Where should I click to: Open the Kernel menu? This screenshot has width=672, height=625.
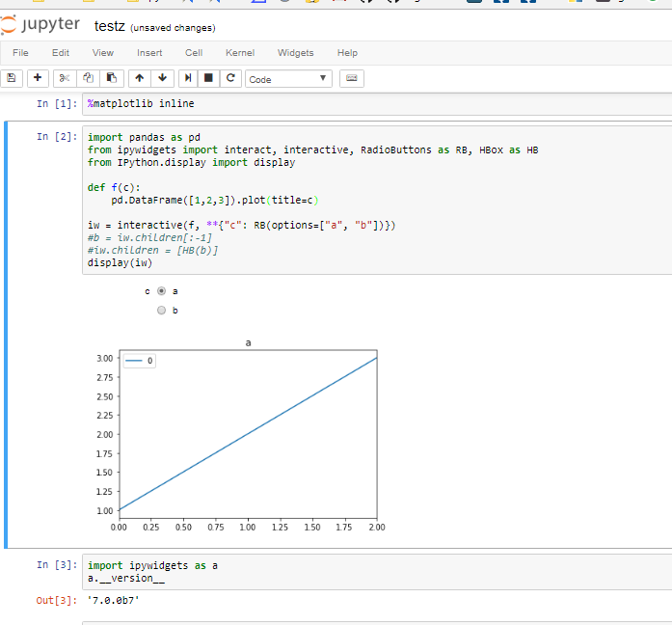(x=240, y=53)
